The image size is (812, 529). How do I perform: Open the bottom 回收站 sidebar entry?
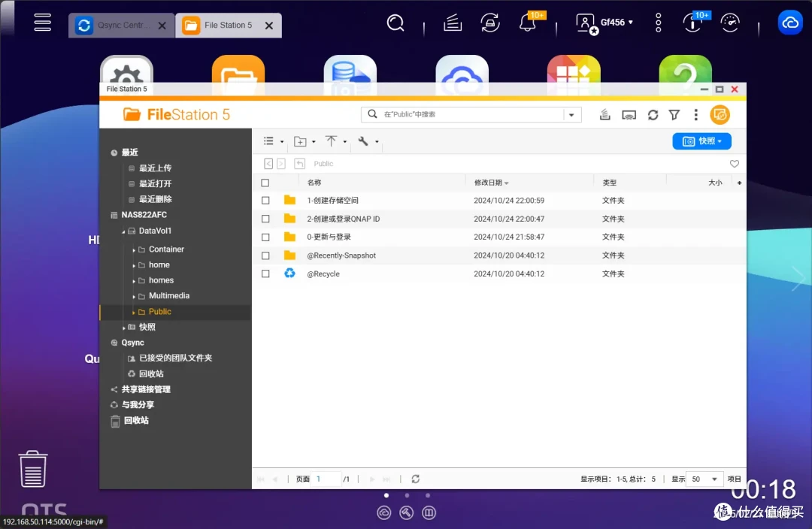pos(136,421)
